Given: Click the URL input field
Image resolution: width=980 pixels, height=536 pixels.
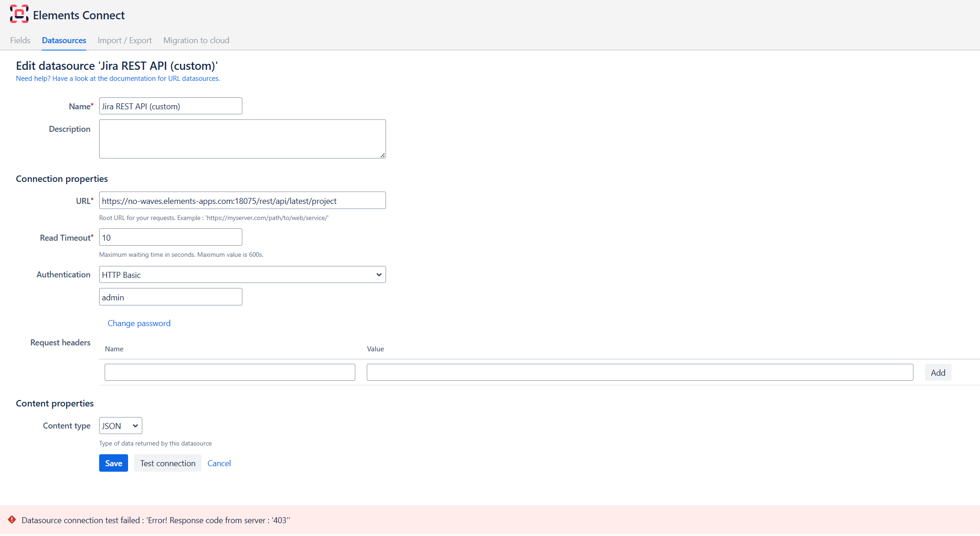Looking at the screenshot, I should pos(242,201).
